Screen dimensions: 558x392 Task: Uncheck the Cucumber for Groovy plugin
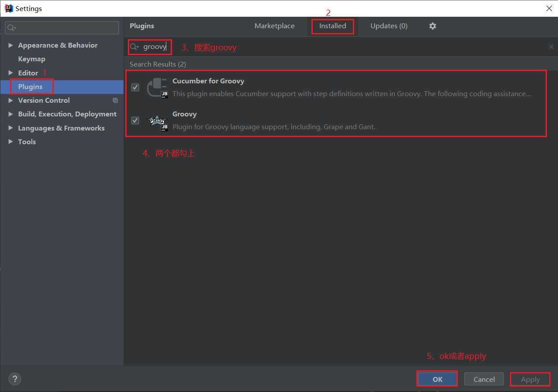[x=135, y=87]
